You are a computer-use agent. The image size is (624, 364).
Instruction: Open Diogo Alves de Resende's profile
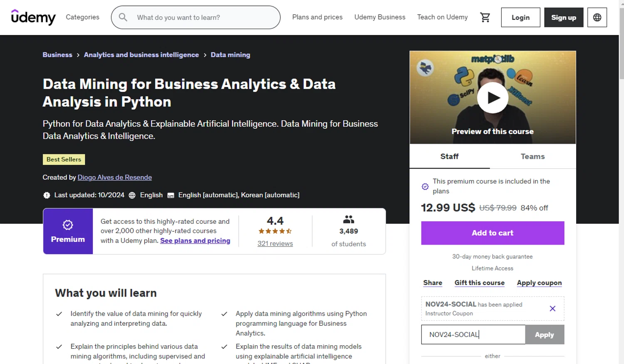click(x=115, y=177)
